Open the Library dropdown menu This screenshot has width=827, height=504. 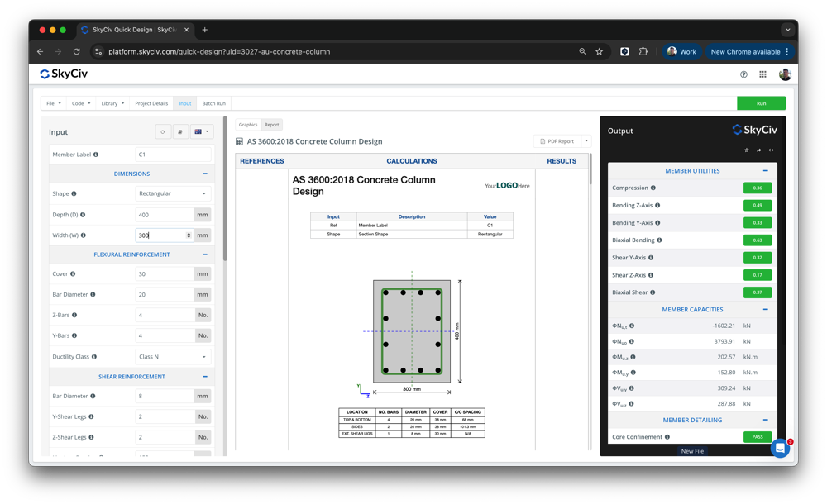pos(112,103)
